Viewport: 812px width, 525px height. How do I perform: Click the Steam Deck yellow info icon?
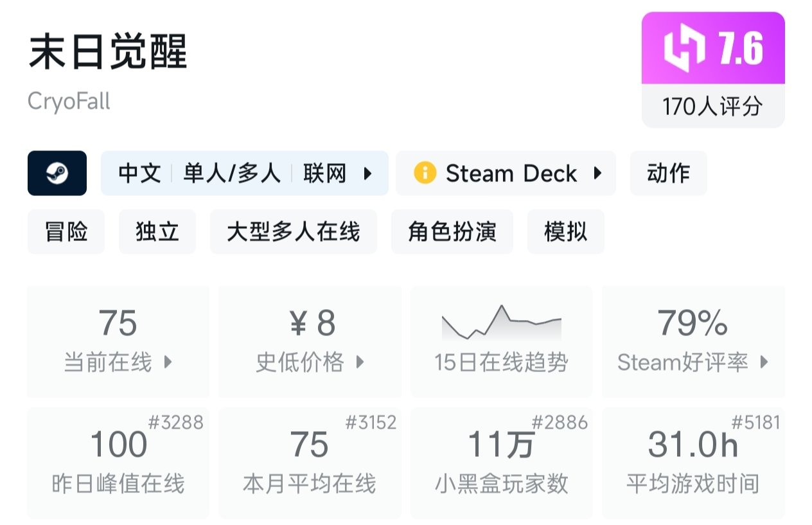pos(425,174)
